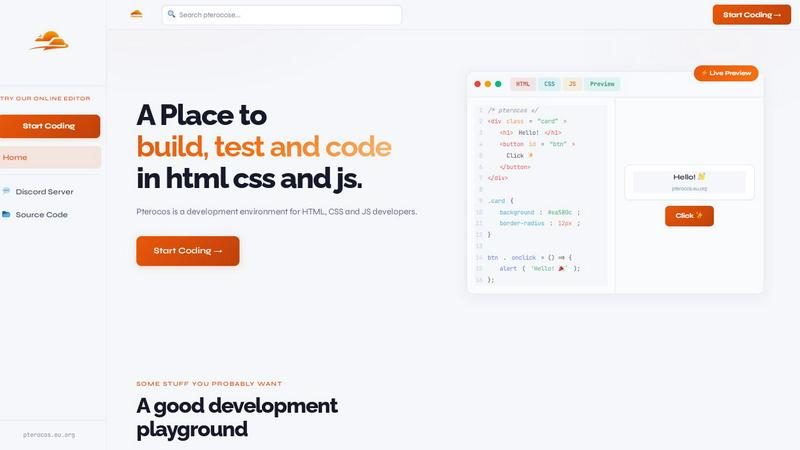Screen dimensions: 800x450
Task: Click the Source Code folder icon
Action: tap(7, 214)
